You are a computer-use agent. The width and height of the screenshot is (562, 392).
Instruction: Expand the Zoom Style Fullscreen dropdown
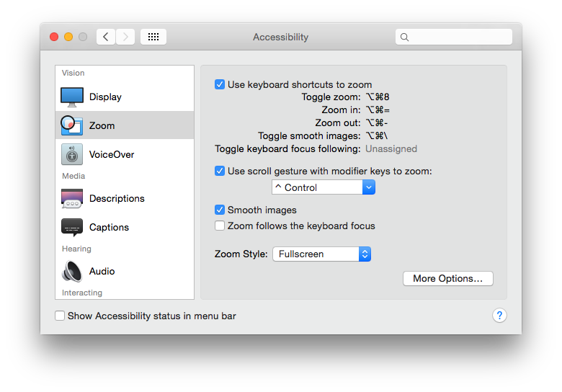tap(321, 254)
